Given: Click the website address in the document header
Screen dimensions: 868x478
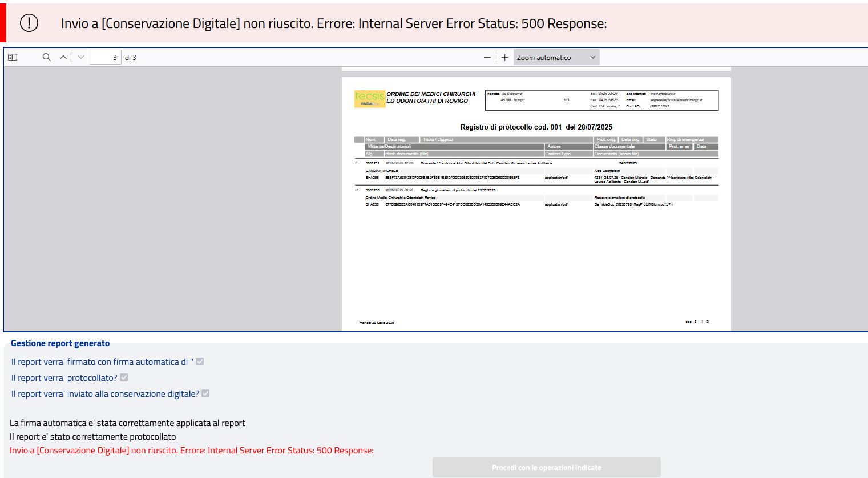Looking at the screenshot, I should 663,94.
